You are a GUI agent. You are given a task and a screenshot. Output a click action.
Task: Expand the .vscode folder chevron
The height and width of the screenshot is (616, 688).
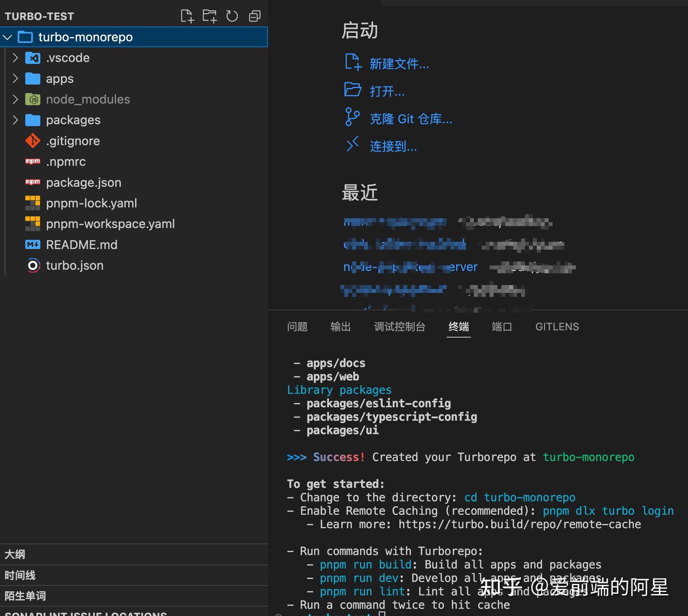(x=15, y=58)
